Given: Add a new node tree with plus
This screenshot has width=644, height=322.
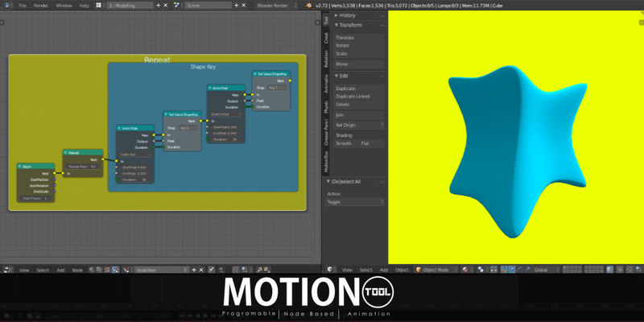Looking at the screenshot, I should pos(194,270).
